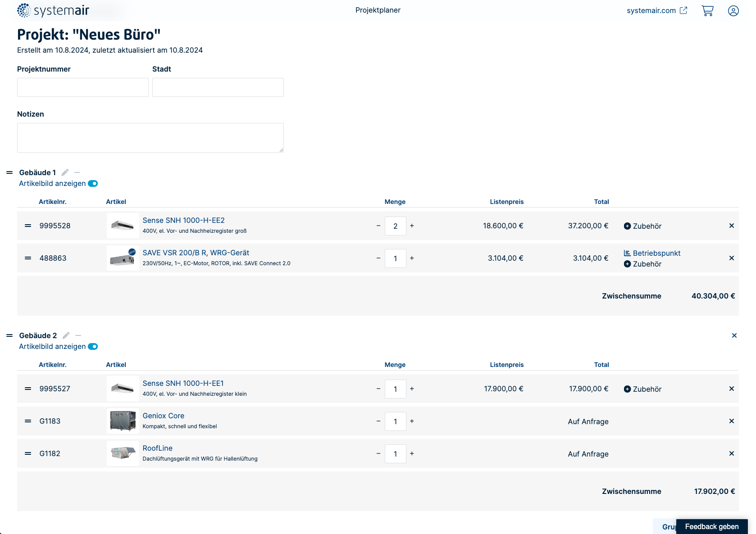Click the Gebäude 2 group title
This screenshot has width=756, height=534.
38,335
